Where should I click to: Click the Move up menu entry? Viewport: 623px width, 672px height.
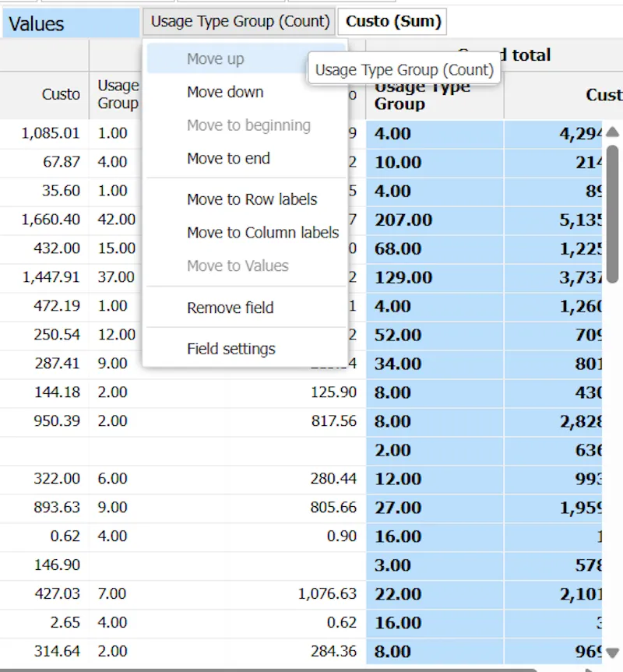pyautogui.click(x=246, y=58)
